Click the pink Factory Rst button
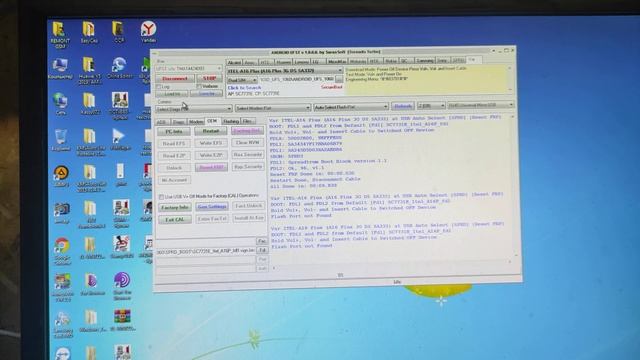This screenshot has height=360, width=640. [247, 131]
